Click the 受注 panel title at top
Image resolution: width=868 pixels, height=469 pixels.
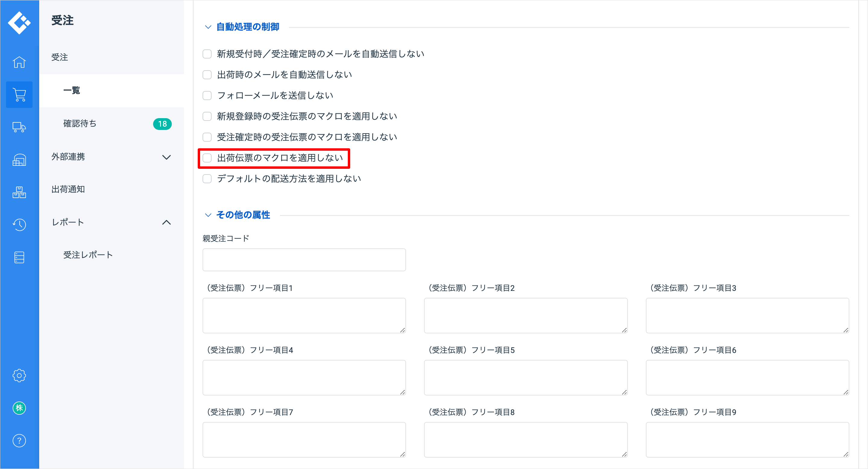pos(62,20)
